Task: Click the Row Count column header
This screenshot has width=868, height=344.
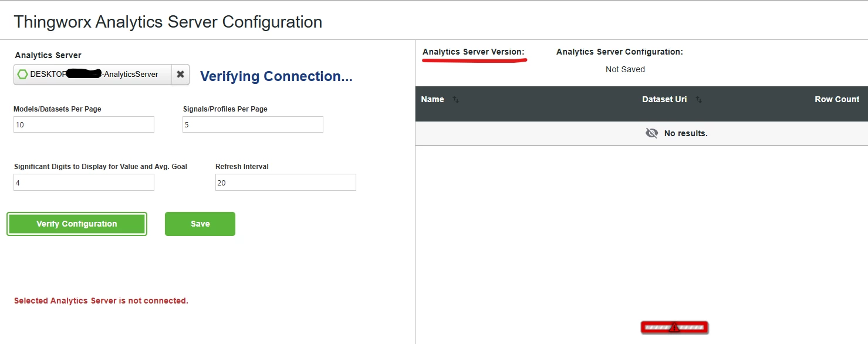Action: 837,99
